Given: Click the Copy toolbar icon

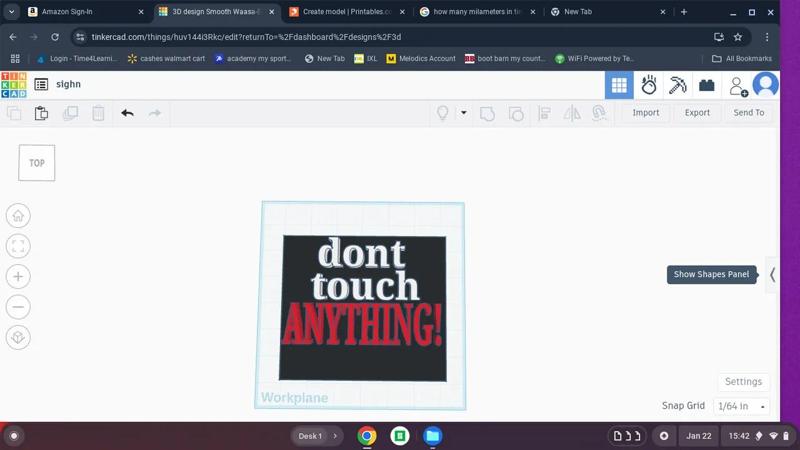Looking at the screenshot, I should point(14,113).
